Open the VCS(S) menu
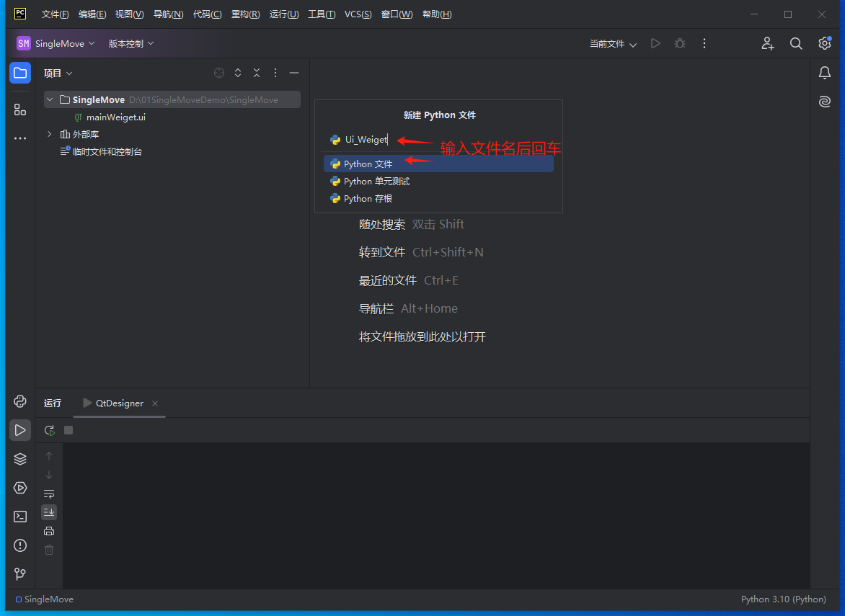This screenshot has height=616, width=845. click(358, 14)
